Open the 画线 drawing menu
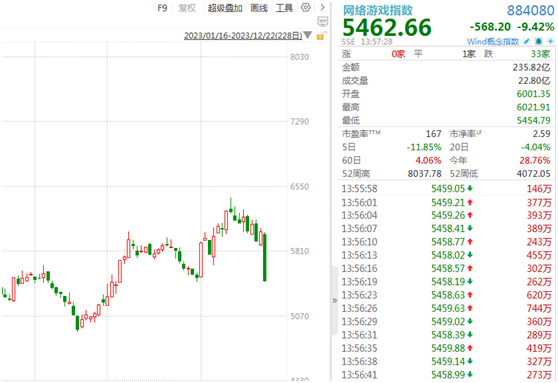 point(259,8)
